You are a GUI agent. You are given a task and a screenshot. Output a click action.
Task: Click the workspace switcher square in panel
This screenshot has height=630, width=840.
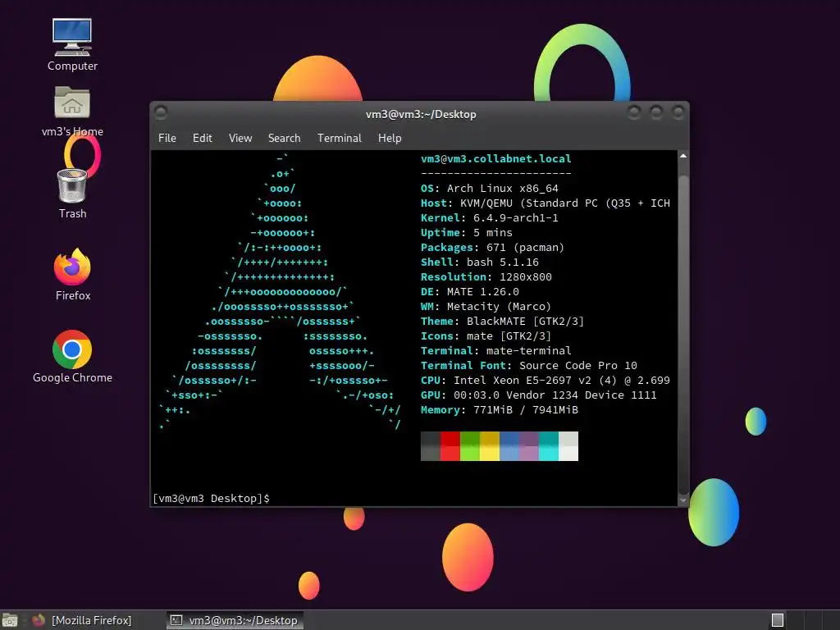click(x=778, y=620)
